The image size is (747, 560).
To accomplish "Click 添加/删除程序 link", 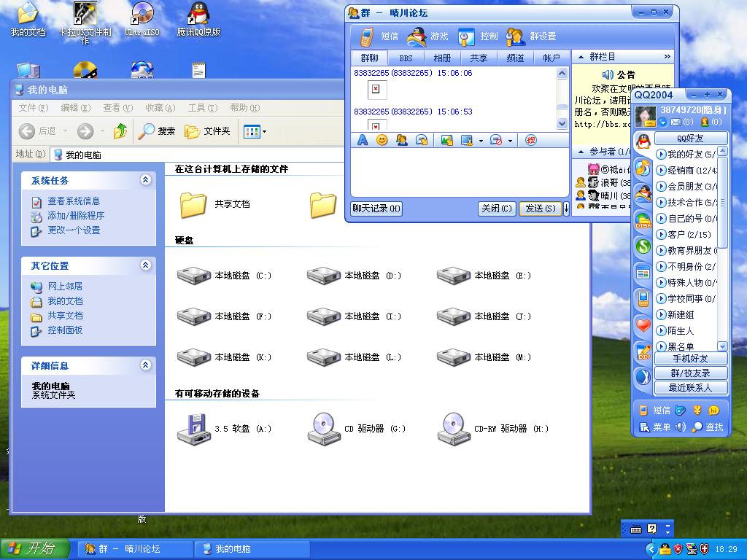I will [x=76, y=216].
